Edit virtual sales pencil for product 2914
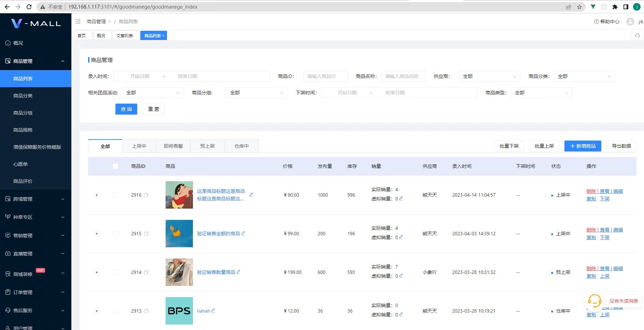 (401, 276)
